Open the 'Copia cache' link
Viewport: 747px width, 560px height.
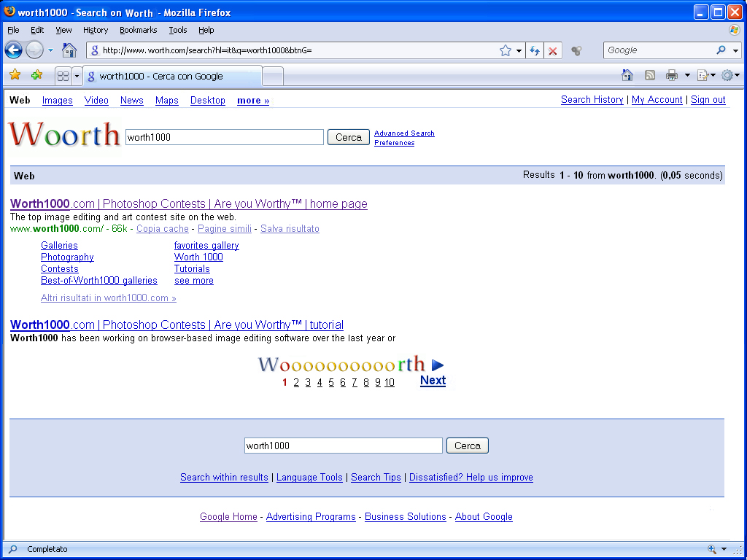point(163,228)
